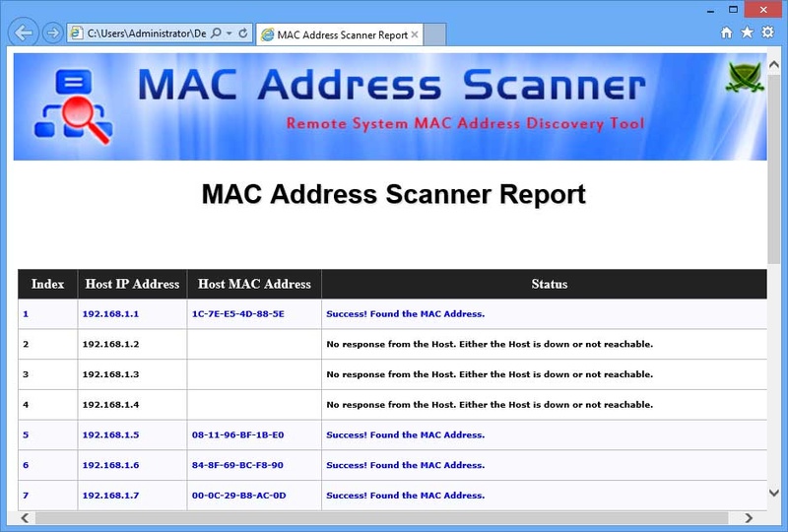The width and height of the screenshot is (788, 532).
Task: Click the horizontal scrollbar left arrow
Action: (x=25, y=517)
